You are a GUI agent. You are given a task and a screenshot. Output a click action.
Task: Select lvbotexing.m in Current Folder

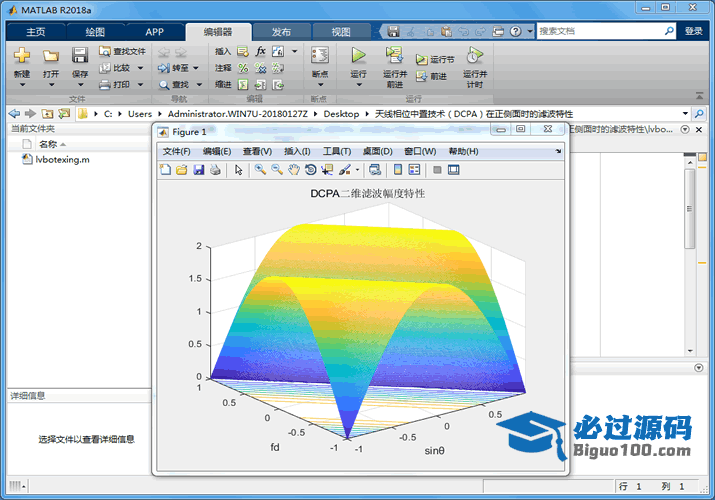coord(62,160)
